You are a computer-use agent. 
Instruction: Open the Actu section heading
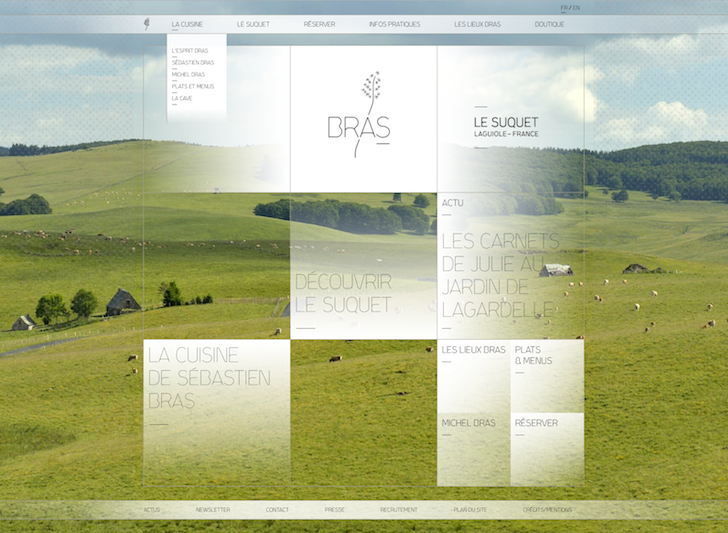tap(452, 203)
